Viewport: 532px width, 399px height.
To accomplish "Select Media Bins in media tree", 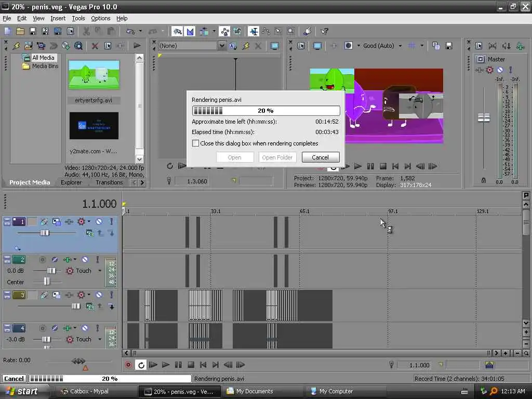I will (45, 66).
